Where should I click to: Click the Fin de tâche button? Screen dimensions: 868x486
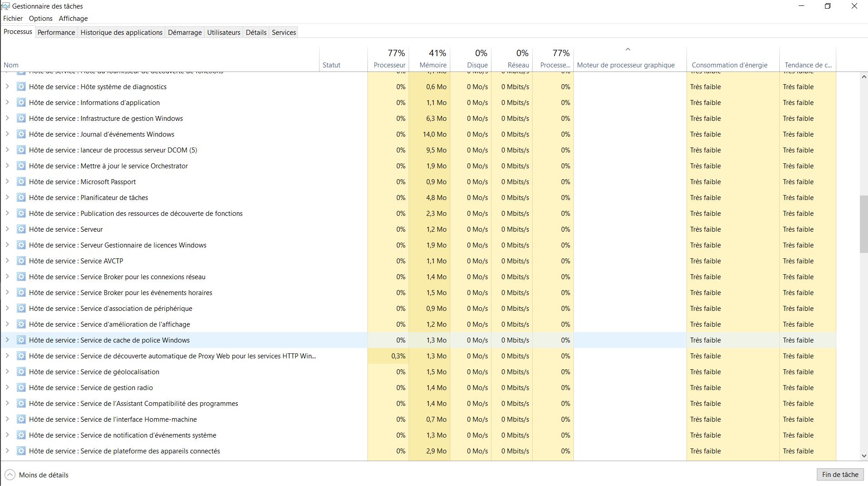tap(840, 475)
